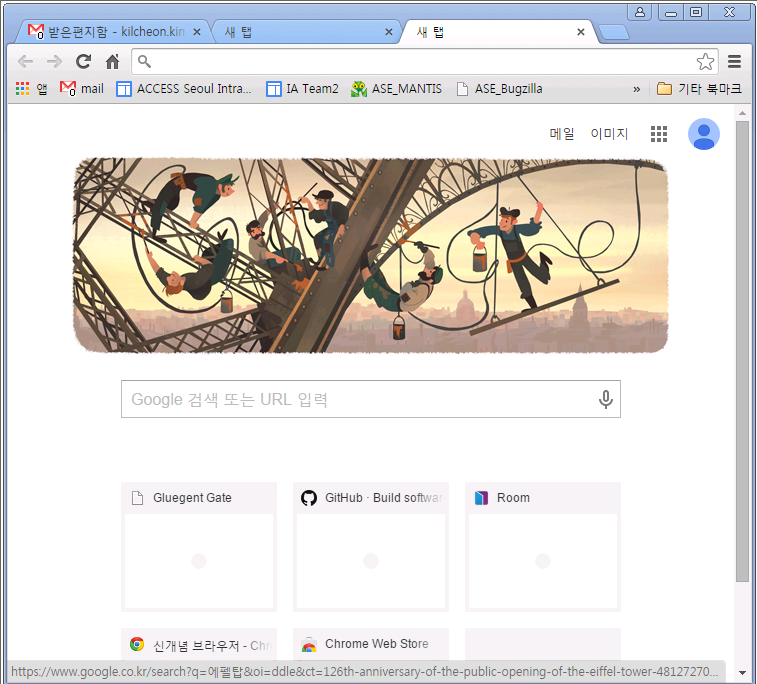This screenshot has height=684, width=757.
Task: Open the ASE_MANTIS bookmark
Action: point(396,89)
